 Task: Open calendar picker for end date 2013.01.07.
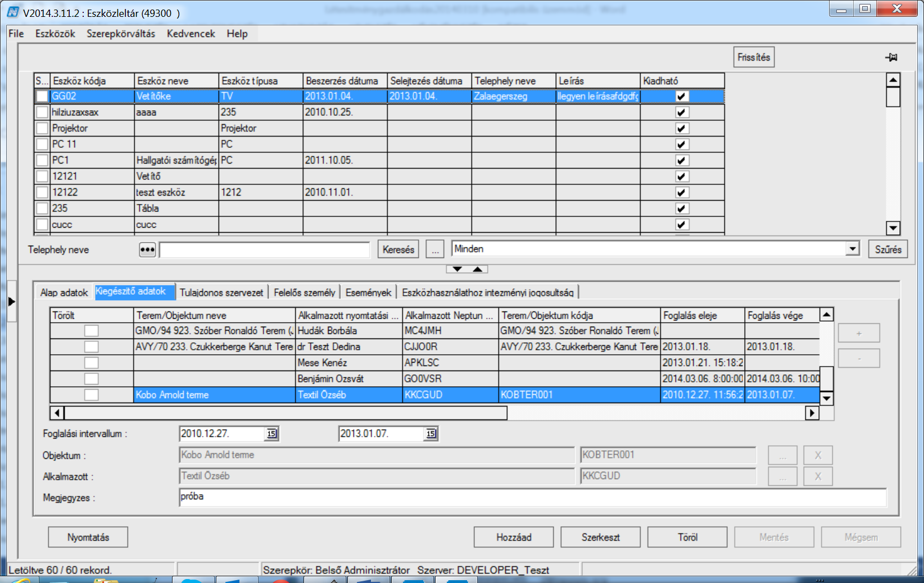(431, 433)
